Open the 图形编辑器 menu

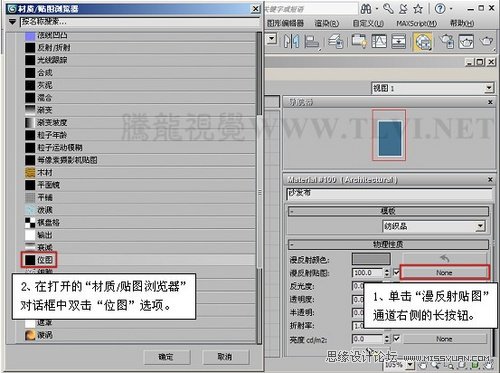(x=285, y=23)
